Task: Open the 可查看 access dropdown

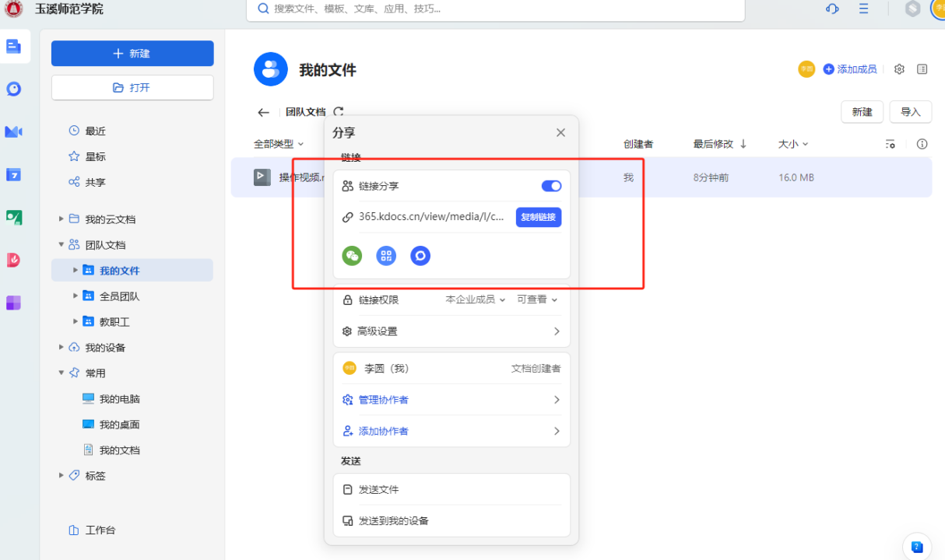Action: pyautogui.click(x=537, y=299)
